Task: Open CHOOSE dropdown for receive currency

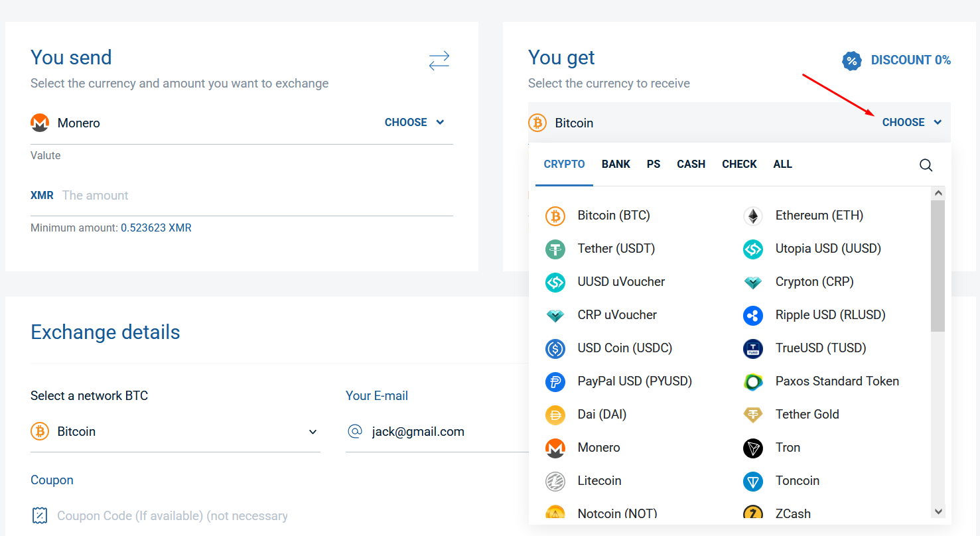Action: coord(912,122)
